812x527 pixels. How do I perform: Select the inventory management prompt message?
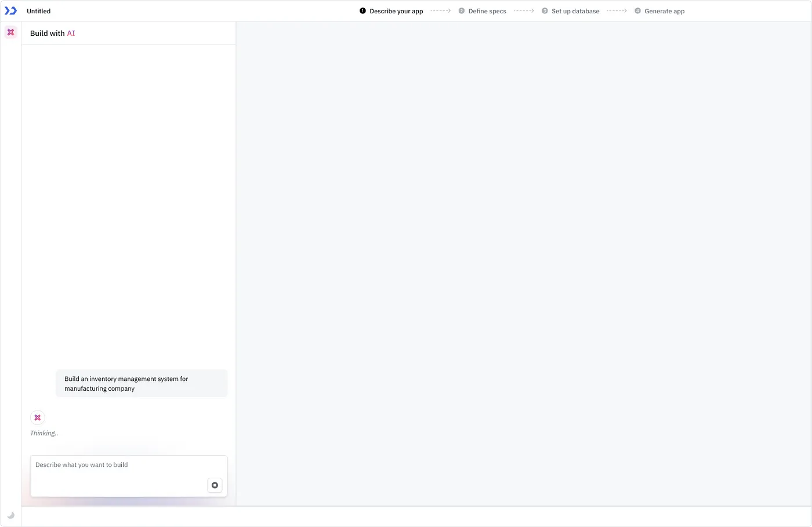click(x=142, y=383)
